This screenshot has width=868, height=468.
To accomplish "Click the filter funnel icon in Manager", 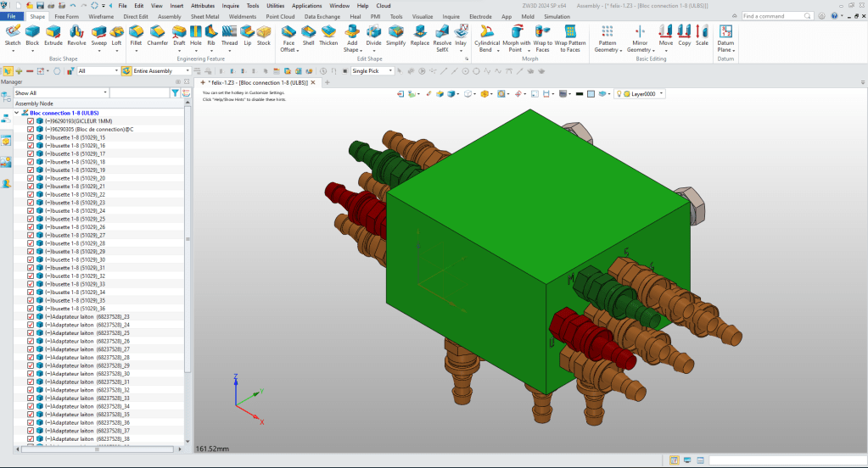I will coord(175,92).
